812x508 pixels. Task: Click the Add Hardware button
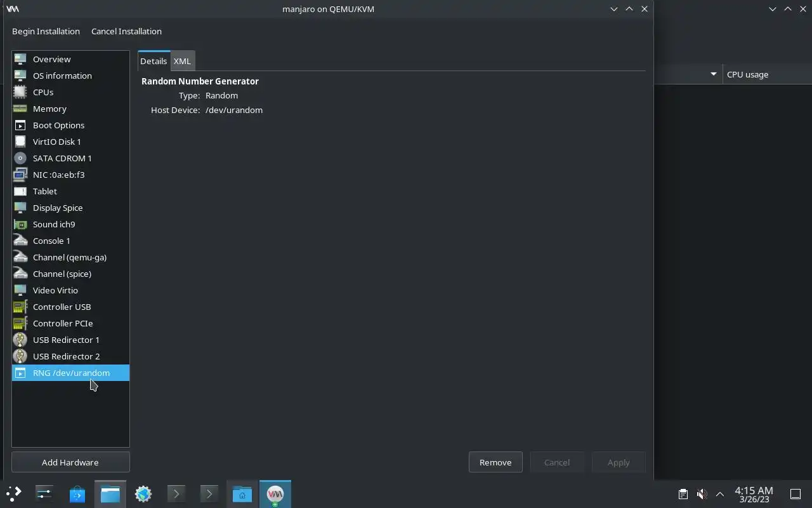point(70,462)
